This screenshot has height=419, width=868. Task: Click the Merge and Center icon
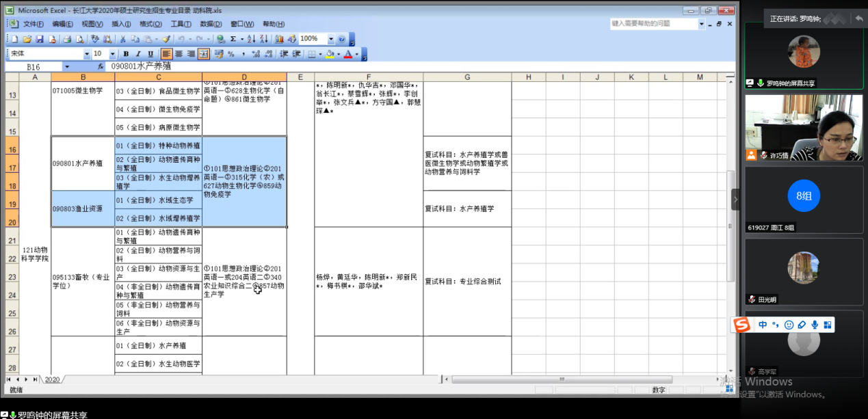(x=204, y=54)
